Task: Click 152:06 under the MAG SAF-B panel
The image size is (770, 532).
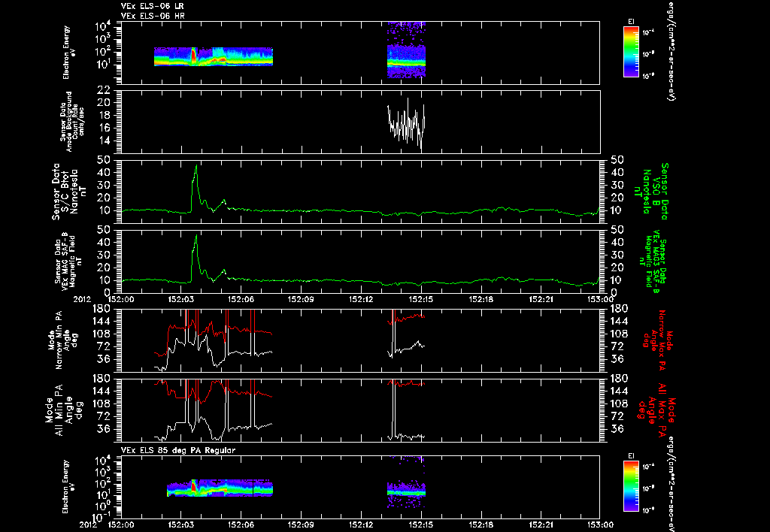Action: pos(242,298)
